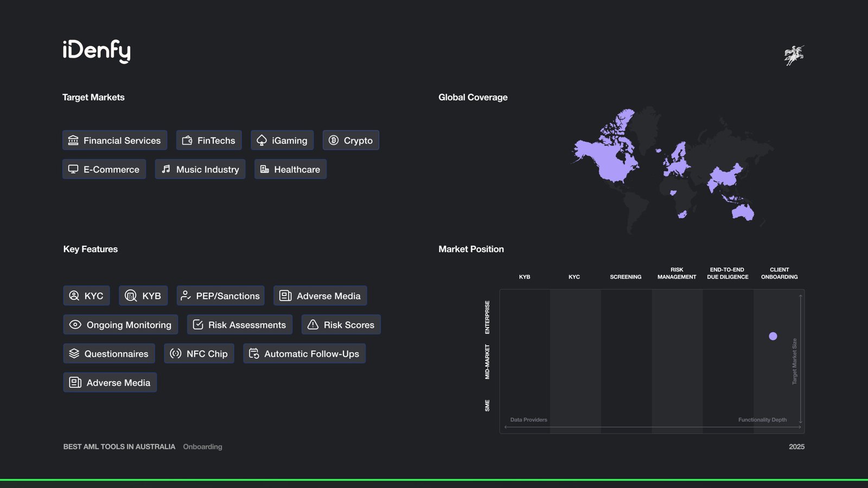Viewport: 868px width, 488px height.
Task: Click the SME axis label
Action: (x=487, y=406)
